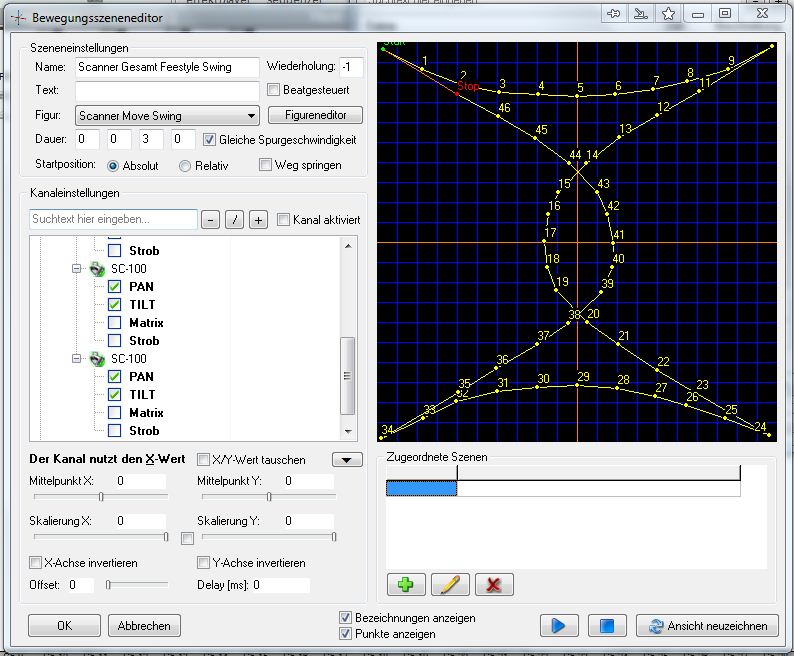Viewport: 794px width, 656px height.
Task: Edit assigned scene with the pencil icon
Action: [x=450, y=585]
